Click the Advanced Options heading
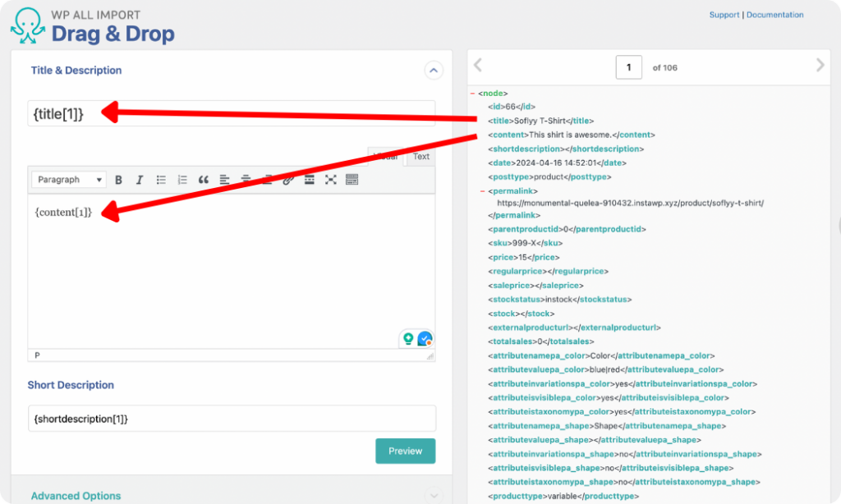The width and height of the screenshot is (841, 504). 76,496
